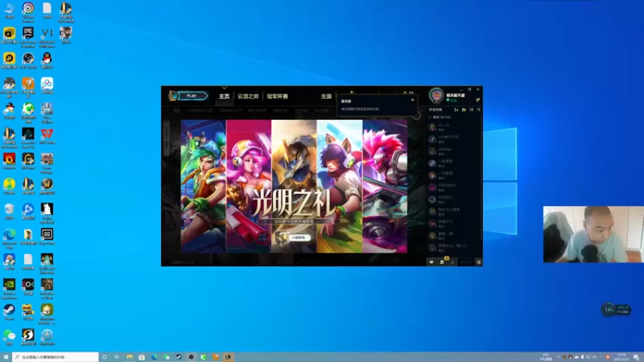Click the taskbar search box
Screen dimensions: 644x362
click(56, 357)
